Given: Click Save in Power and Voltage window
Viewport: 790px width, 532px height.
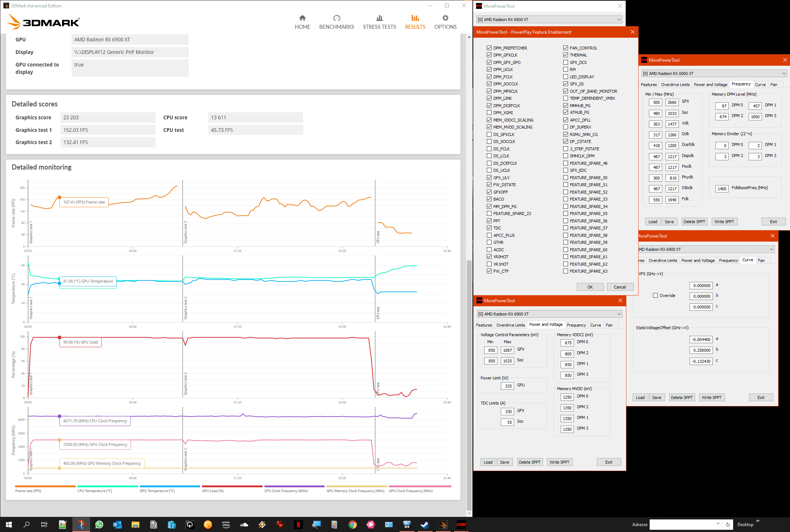Looking at the screenshot, I should (505, 462).
